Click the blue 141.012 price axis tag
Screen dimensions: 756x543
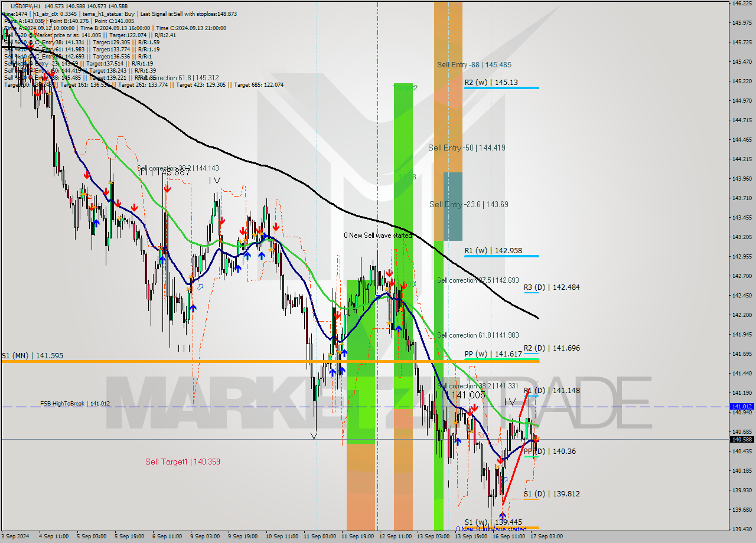point(741,407)
